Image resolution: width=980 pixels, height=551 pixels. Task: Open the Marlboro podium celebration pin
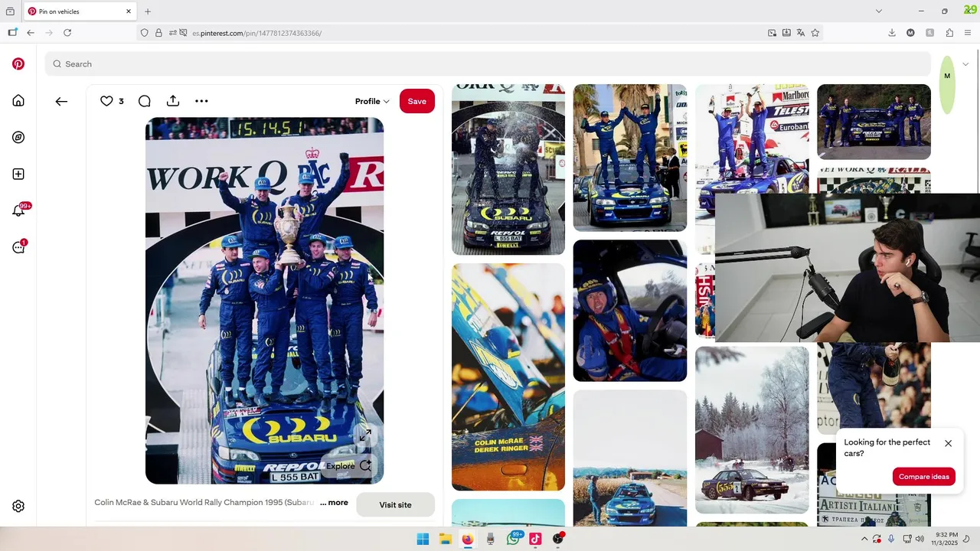(752, 138)
